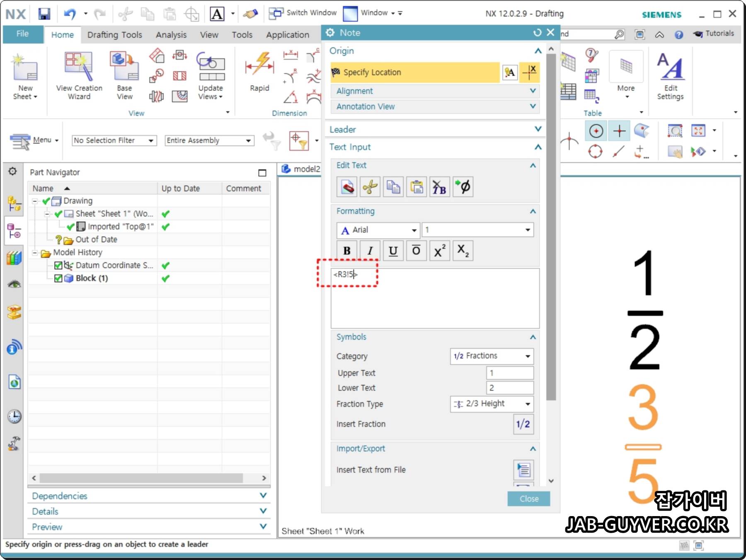Click the Insert Text from File icon
The image size is (746, 560).
[523, 470]
